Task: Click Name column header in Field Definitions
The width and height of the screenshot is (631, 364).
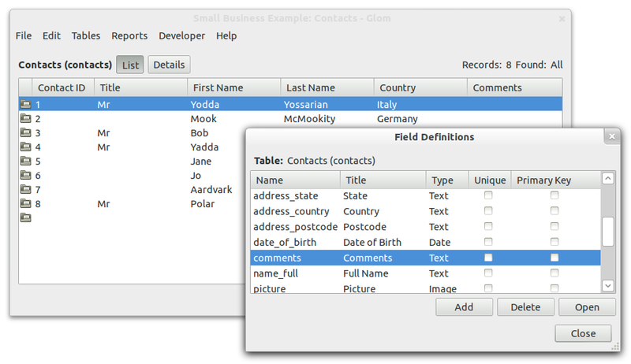Action: click(x=295, y=180)
